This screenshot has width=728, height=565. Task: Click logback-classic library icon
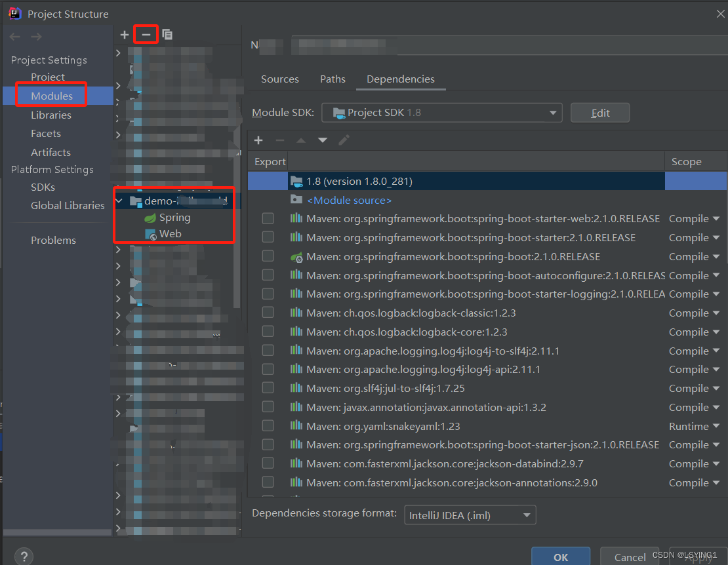pos(296,312)
